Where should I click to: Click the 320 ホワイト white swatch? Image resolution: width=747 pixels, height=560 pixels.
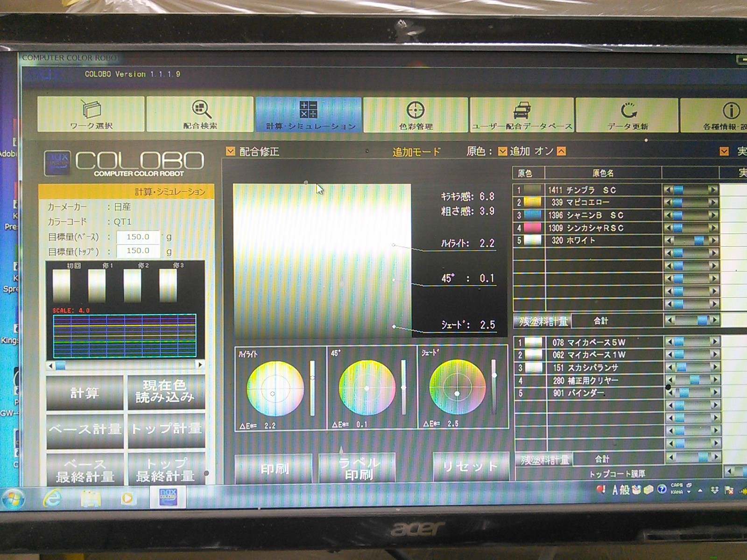[533, 240]
